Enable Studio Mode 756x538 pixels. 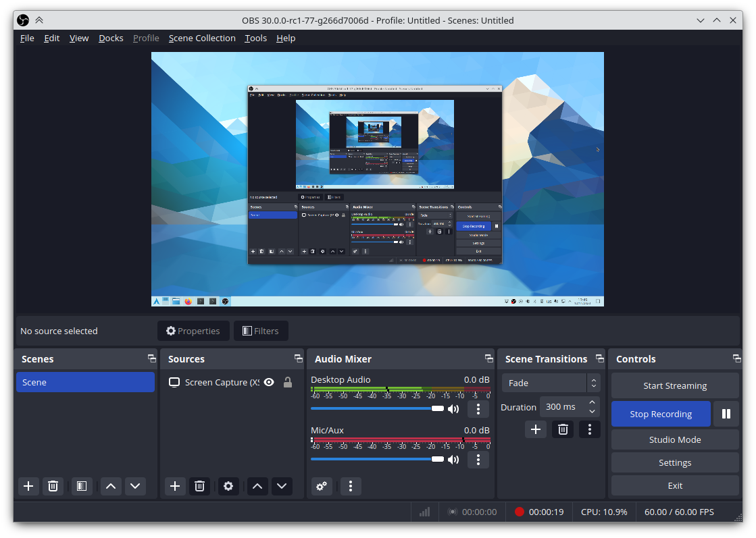tap(674, 439)
